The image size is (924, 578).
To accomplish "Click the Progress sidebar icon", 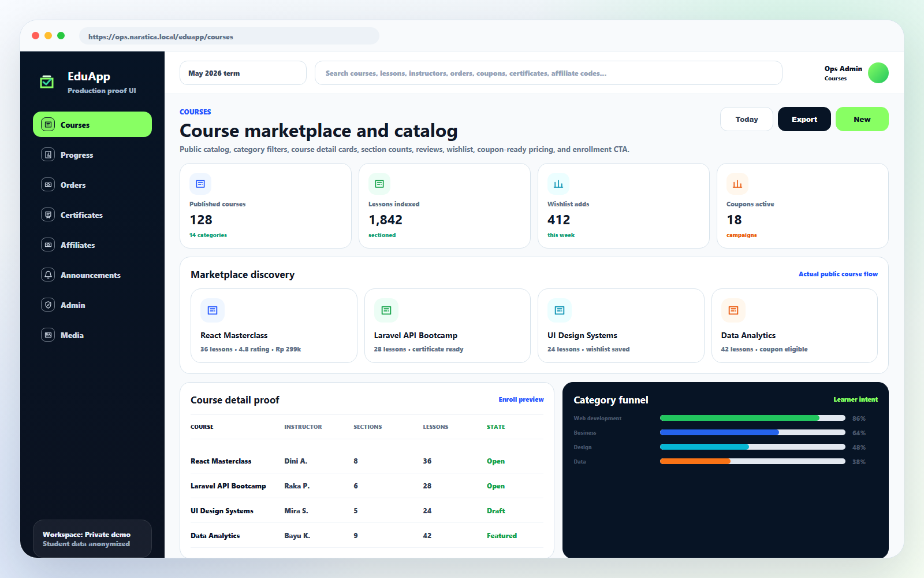I will click(49, 155).
